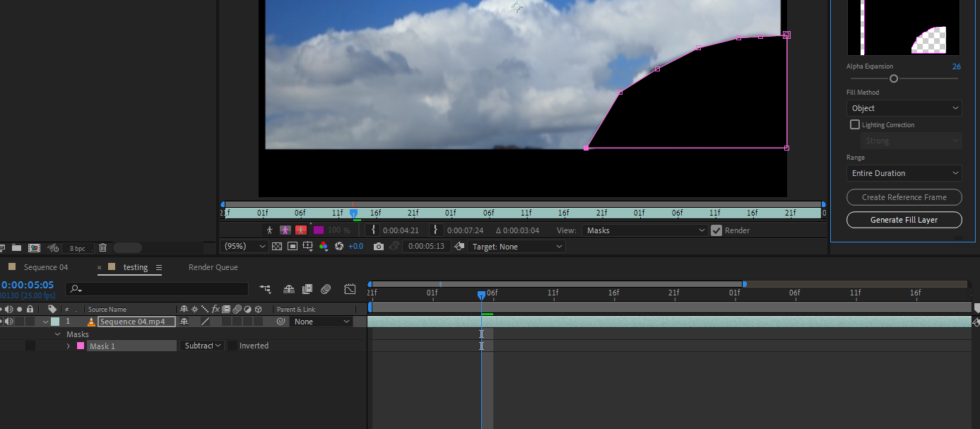Image resolution: width=980 pixels, height=429 pixels.
Task: Open the Fill Method dropdown set to Object
Action: point(904,108)
